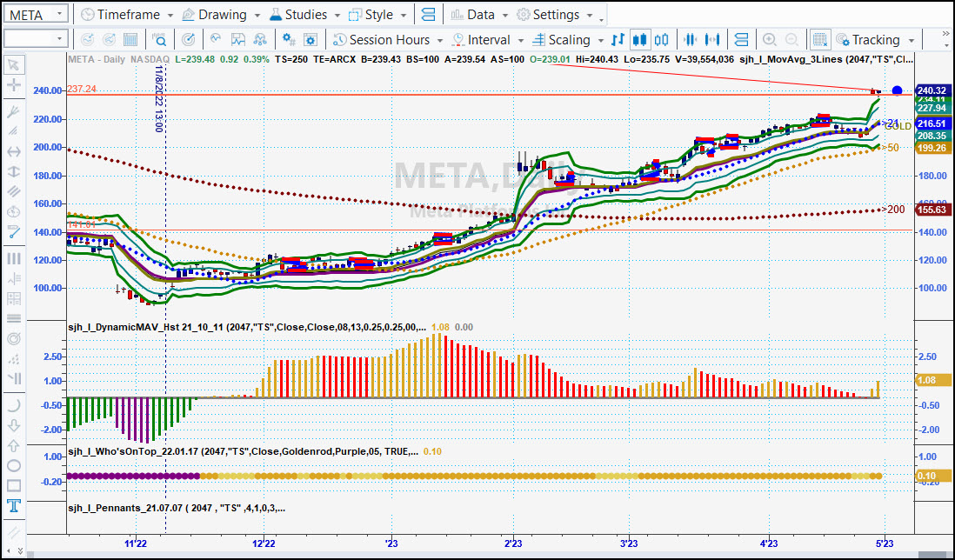Click the 1.08 histogram value label
Screen dimensions: 955x560
933,381
